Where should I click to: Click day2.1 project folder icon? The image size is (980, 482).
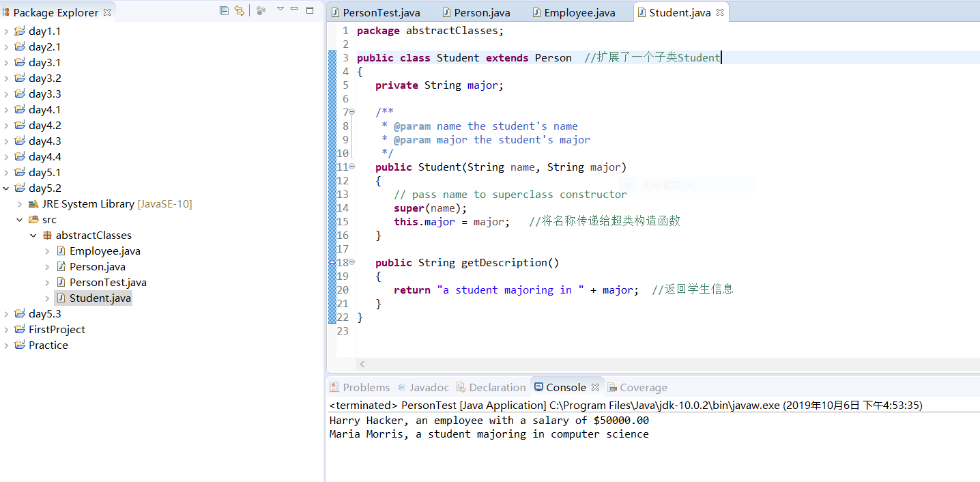pyautogui.click(x=19, y=46)
